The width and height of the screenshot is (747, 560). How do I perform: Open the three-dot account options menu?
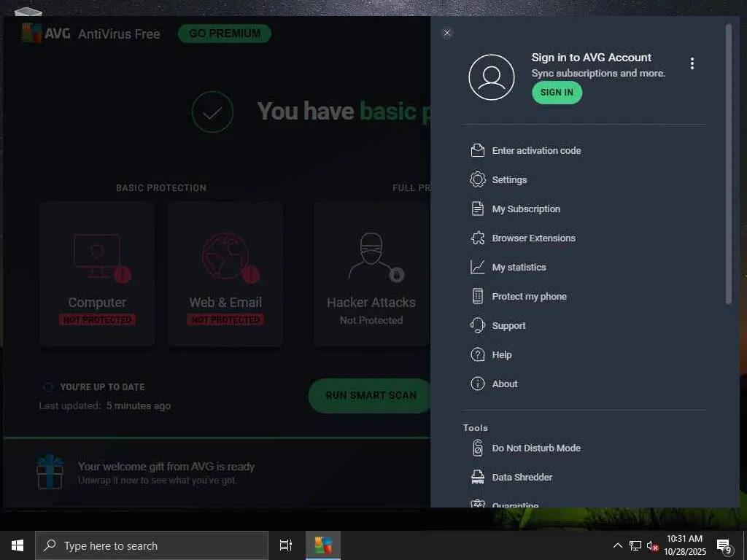692,63
